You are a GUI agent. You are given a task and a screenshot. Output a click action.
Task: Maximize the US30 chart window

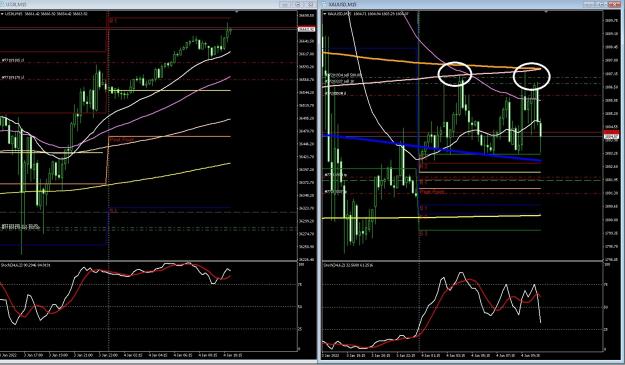pos(297,4)
